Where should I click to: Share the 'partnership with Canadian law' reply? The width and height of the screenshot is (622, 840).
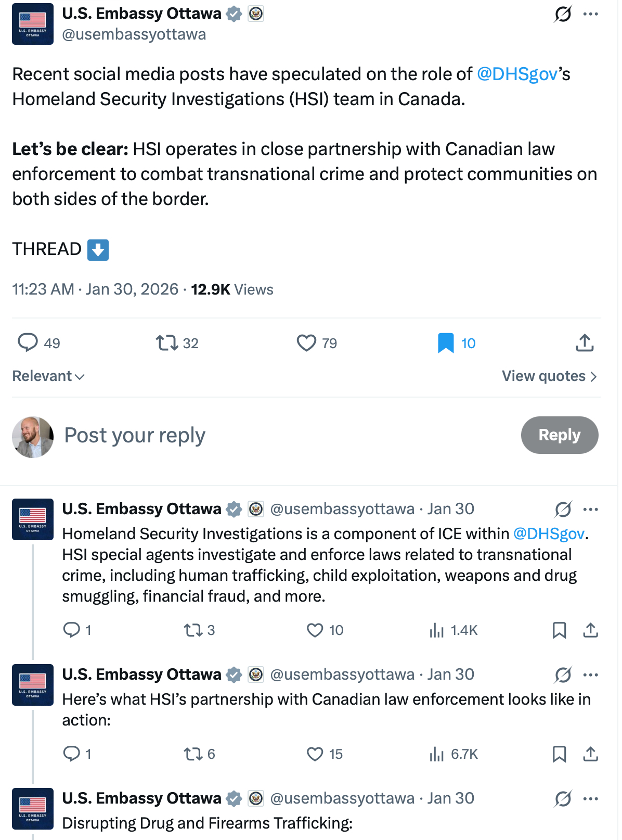tap(591, 754)
